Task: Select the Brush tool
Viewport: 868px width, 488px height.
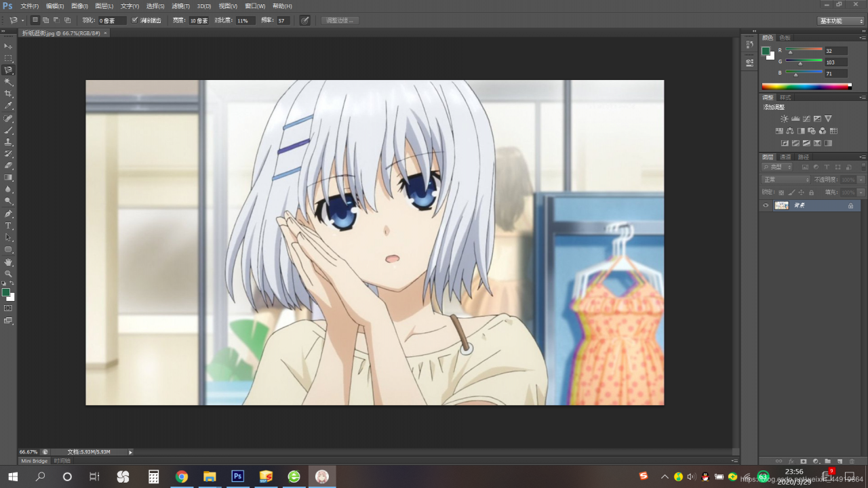Action: pyautogui.click(x=8, y=130)
